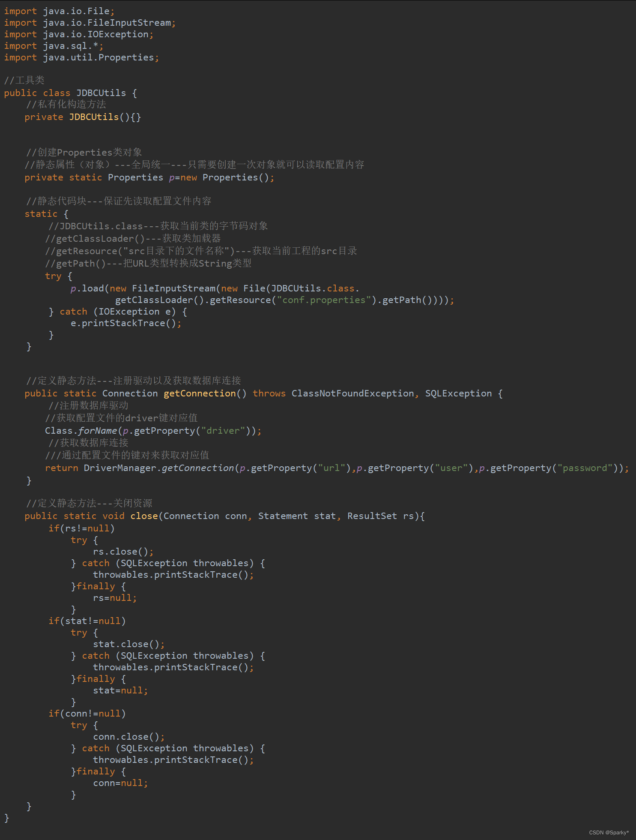Click '//getClassLoader()---获取类加载器' comment
The image size is (636, 840).
tap(133, 238)
